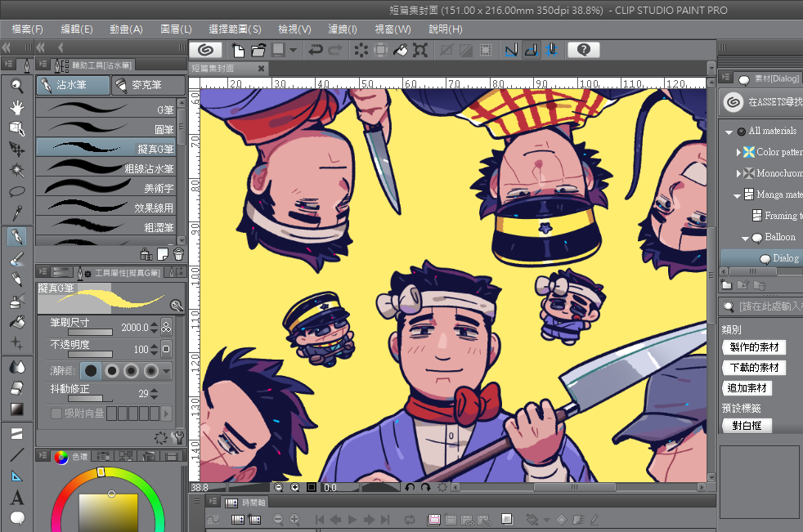
Task: Click the 不透明度 opacity slider
Action: tap(90, 355)
